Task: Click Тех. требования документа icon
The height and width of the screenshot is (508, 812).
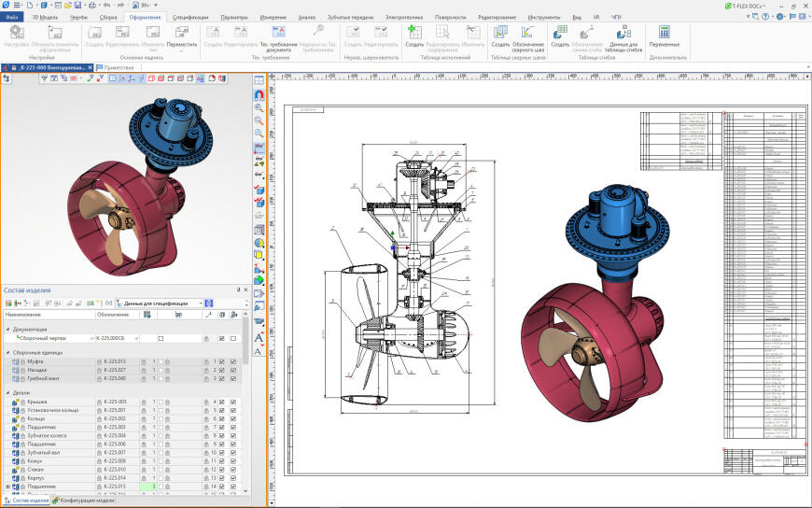Action: 279,33
